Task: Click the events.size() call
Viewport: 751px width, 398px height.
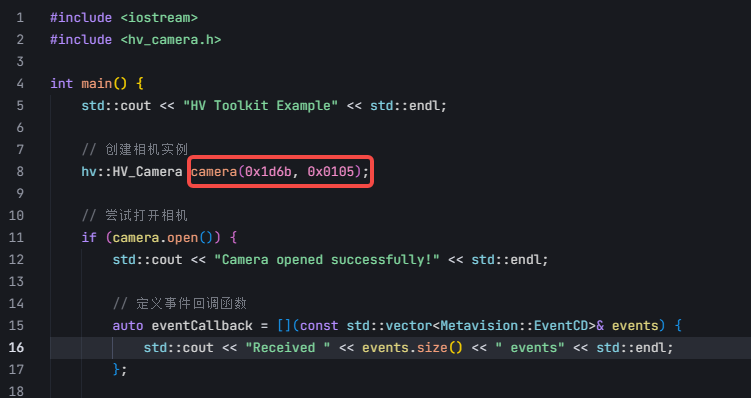Action: coord(412,348)
